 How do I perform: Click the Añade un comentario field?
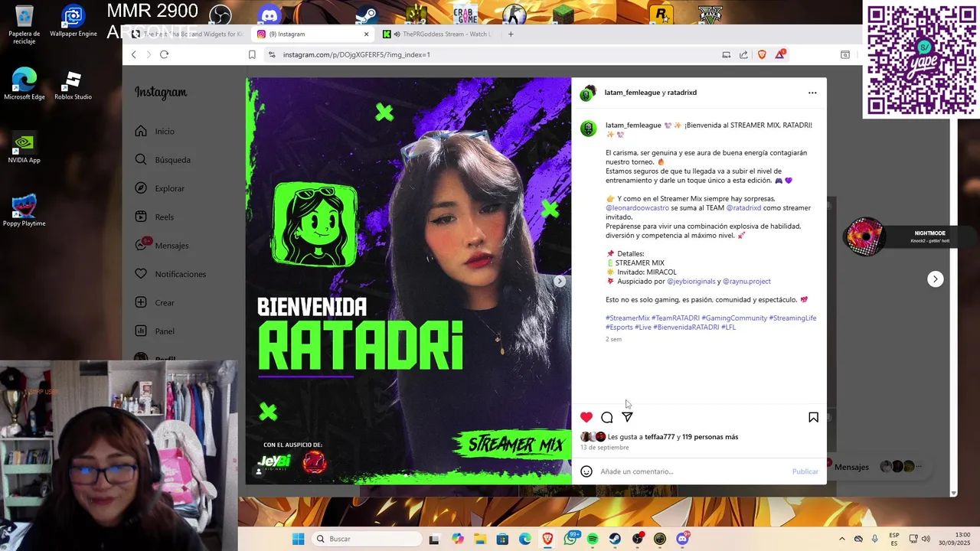point(693,471)
